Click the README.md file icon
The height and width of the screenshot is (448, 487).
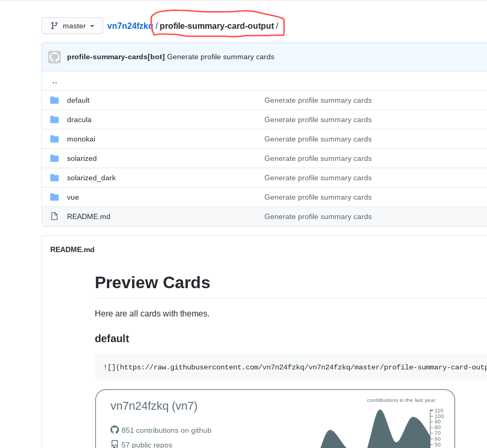click(x=54, y=216)
